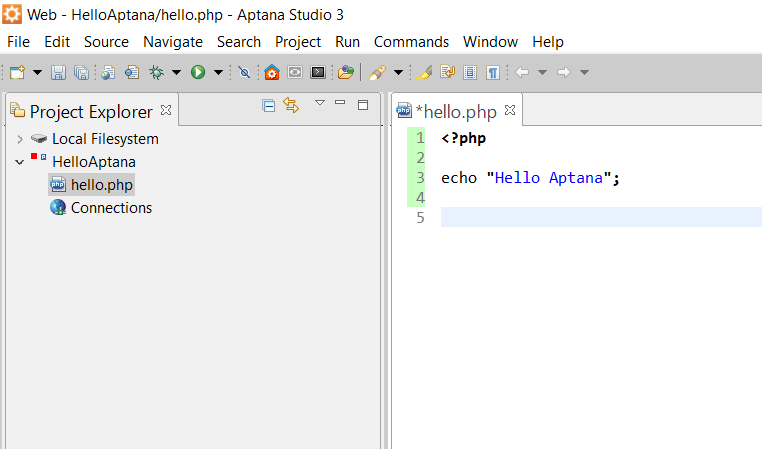The width and height of the screenshot is (762, 449).
Task: Open the Edit menu
Action: (x=57, y=42)
